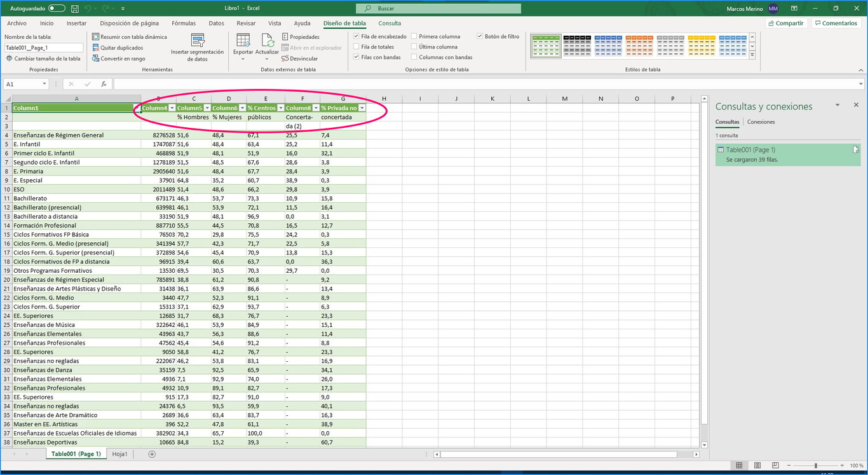Click the Buscar search box
Screen dimensions: 868x475
[x=438, y=8]
